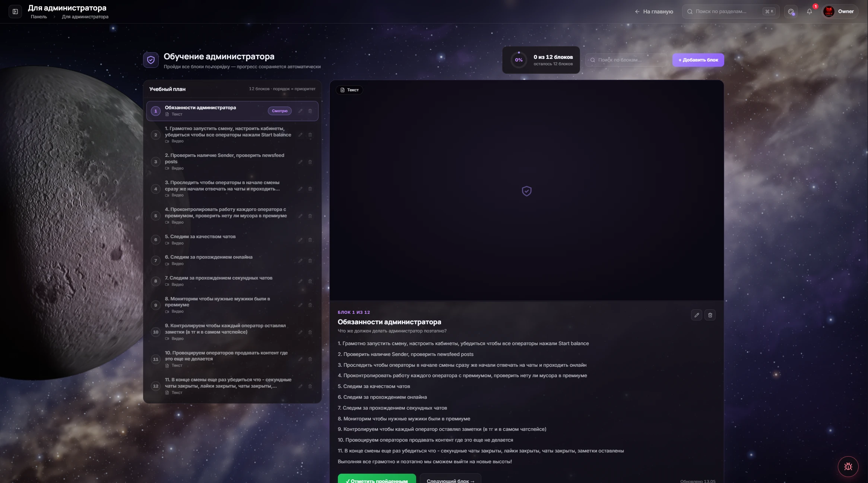Edit the '9. Контролируем чтобы каждый оператор' row
868x483 pixels.
coord(300,332)
